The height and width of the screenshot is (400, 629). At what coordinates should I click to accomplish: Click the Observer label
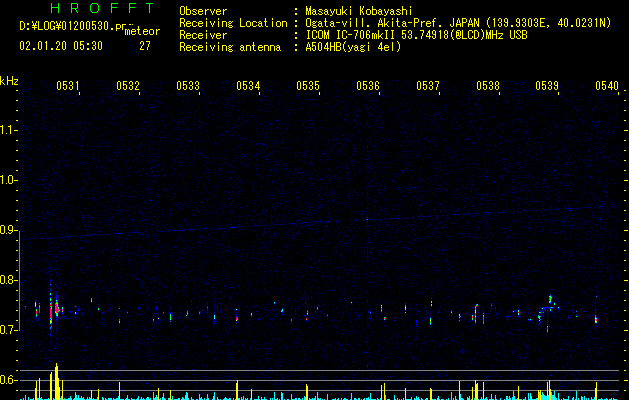coord(203,11)
